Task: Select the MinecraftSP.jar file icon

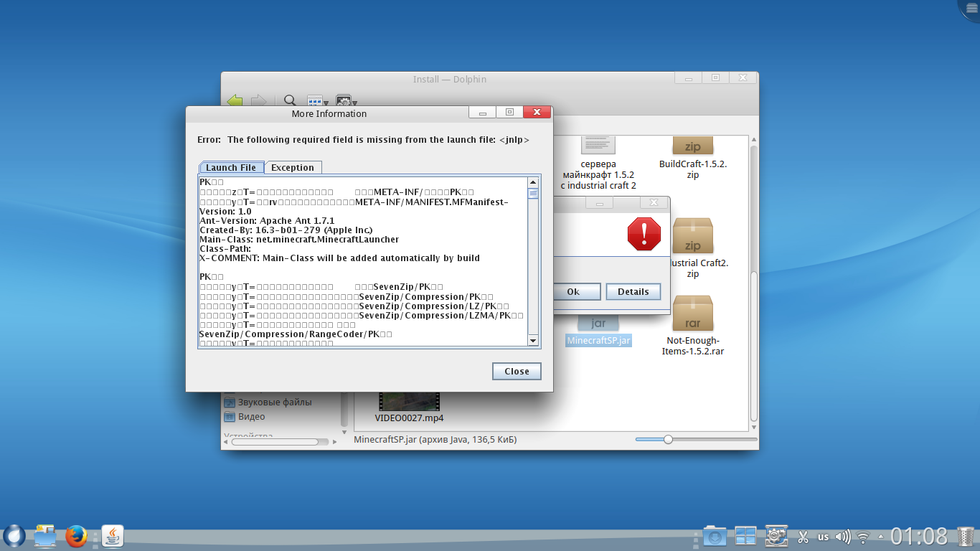Action: pyautogui.click(x=599, y=323)
